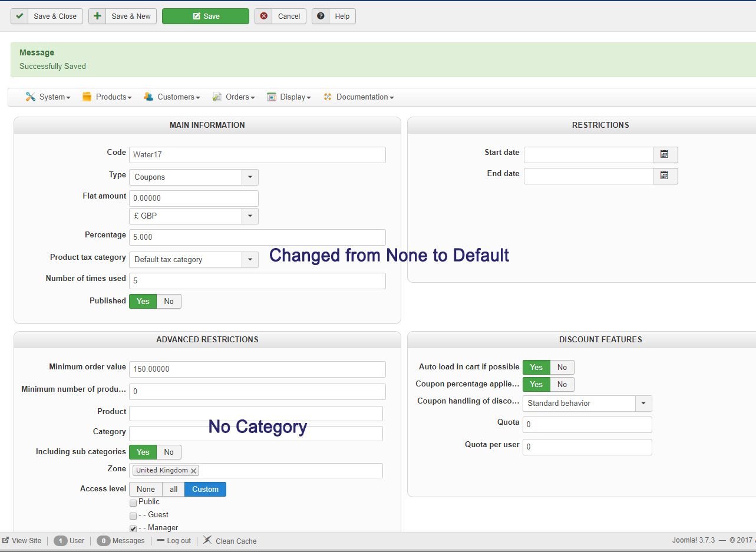Click the Cancel button
The height and width of the screenshot is (552, 756).
(x=280, y=16)
